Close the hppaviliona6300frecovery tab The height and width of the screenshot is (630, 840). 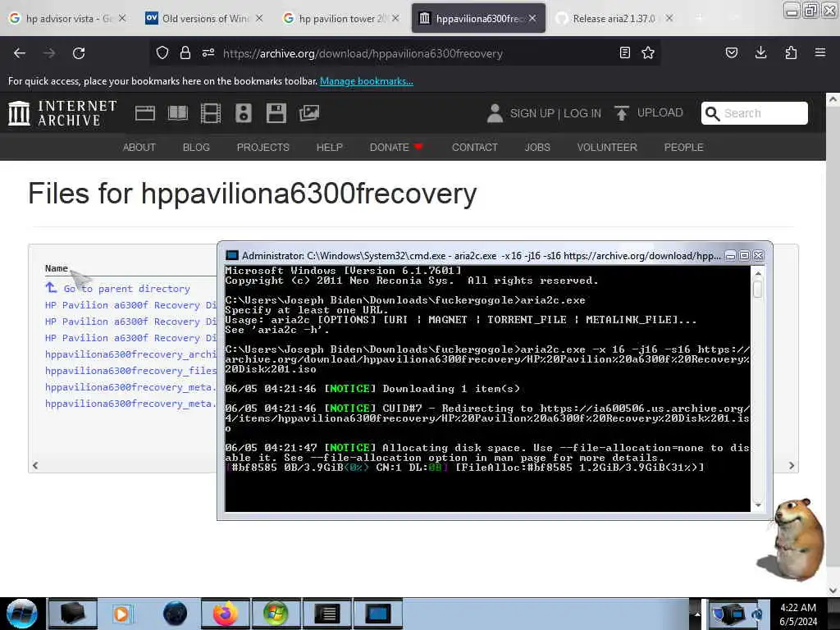coord(532,18)
